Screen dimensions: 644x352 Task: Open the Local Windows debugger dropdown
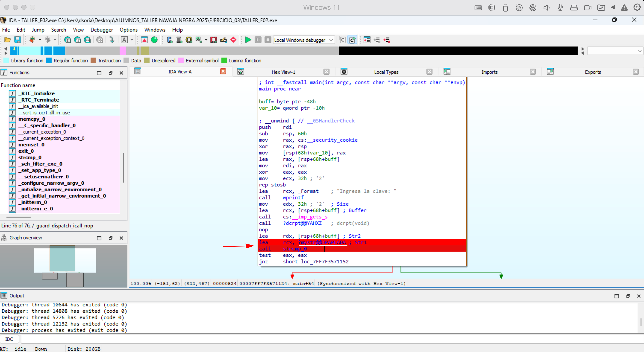coord(331,40)
